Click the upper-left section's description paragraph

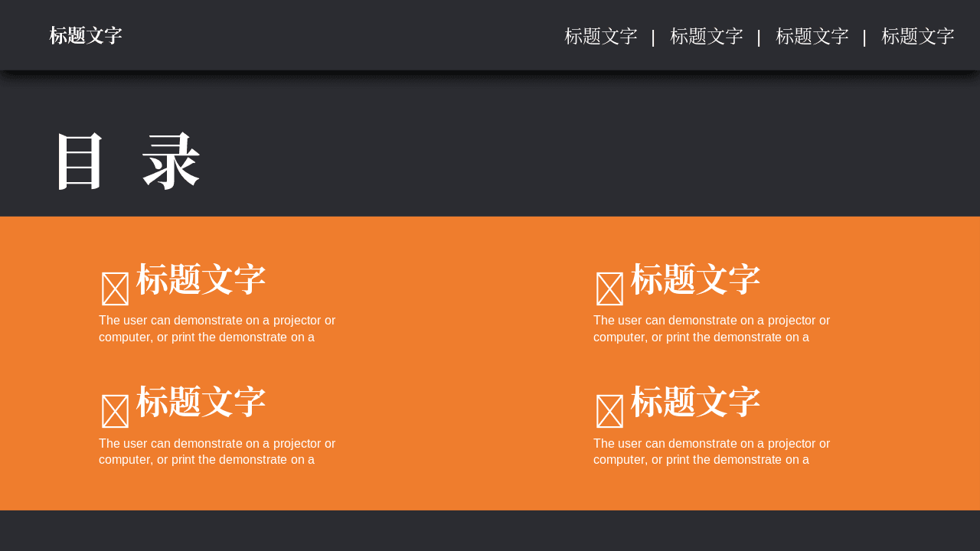[217, 328]
